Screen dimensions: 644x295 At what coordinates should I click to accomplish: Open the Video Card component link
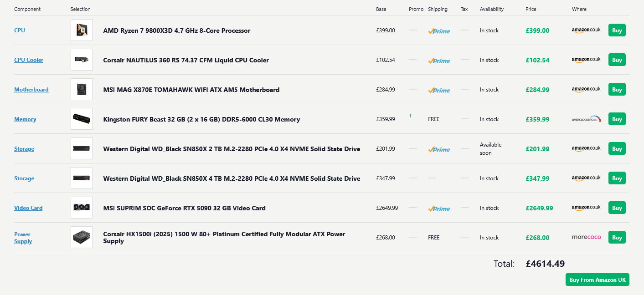point(28,208)
